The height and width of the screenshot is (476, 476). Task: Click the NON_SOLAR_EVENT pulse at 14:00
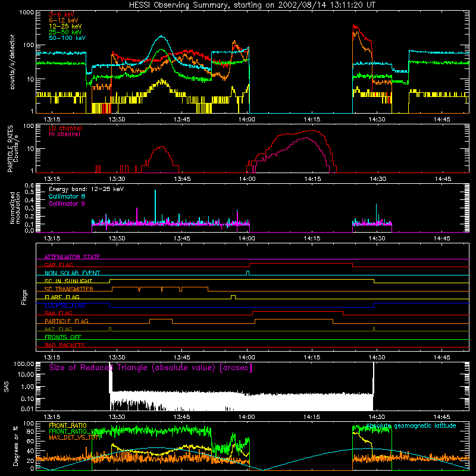[248, 273]
